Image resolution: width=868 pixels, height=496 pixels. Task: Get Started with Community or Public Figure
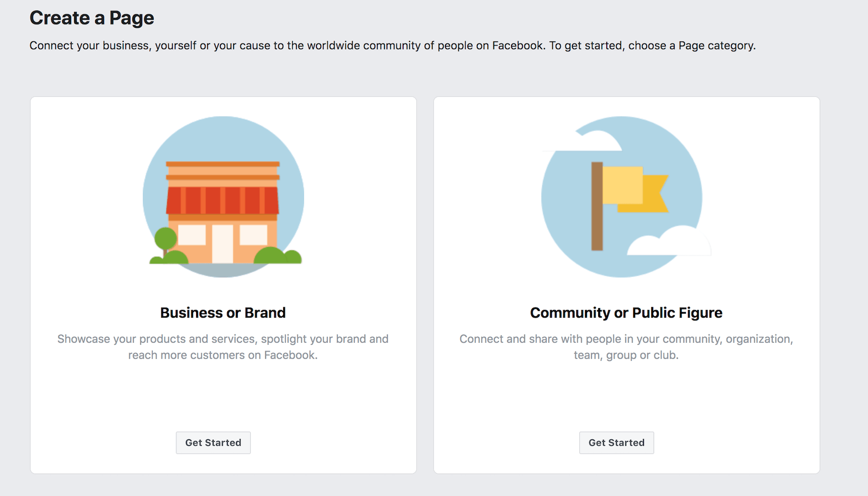point(616,442)
